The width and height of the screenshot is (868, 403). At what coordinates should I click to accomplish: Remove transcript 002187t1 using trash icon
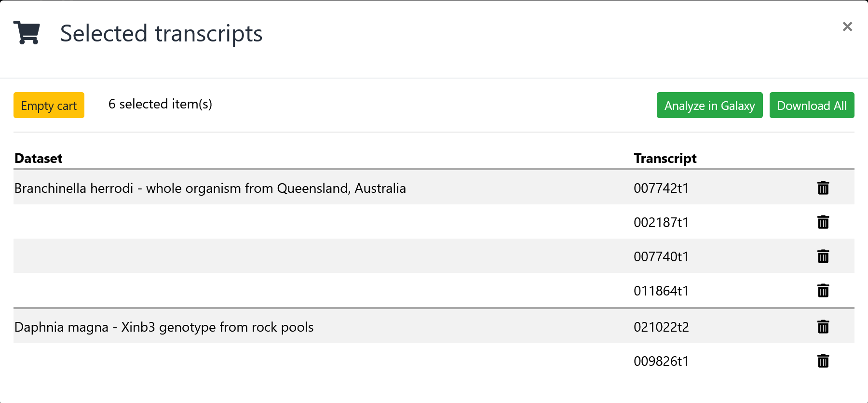[x=823, y=222]
